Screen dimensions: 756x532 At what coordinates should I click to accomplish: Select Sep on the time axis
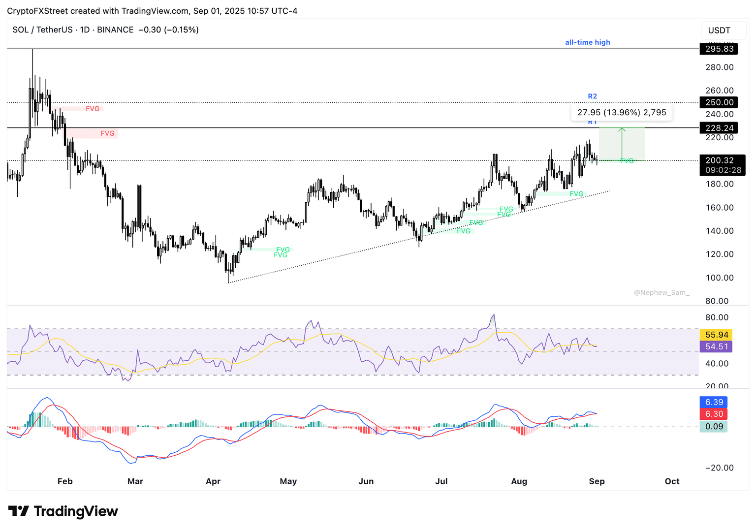click(597, 481)
